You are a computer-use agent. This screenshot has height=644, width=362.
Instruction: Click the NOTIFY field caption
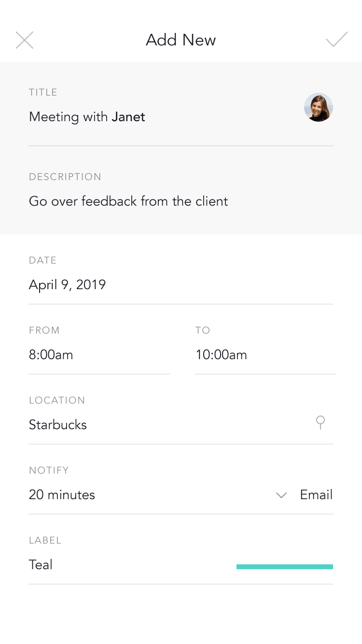point(49,470)
